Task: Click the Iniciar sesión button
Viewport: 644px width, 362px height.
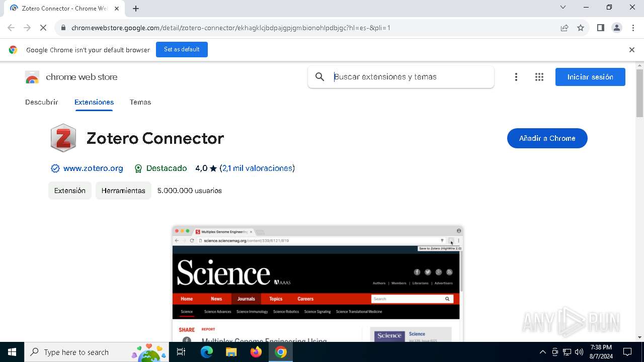Action: click(x=590, y=77)
